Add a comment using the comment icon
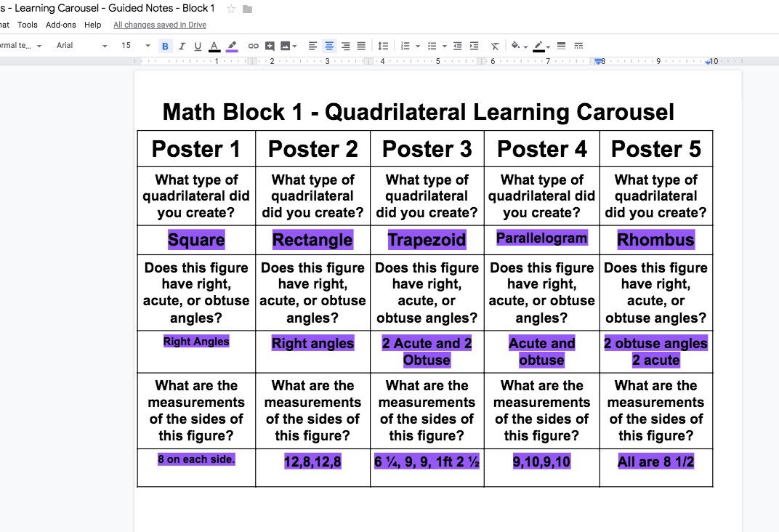The image size is (779, 532). [x=270, y=47]
